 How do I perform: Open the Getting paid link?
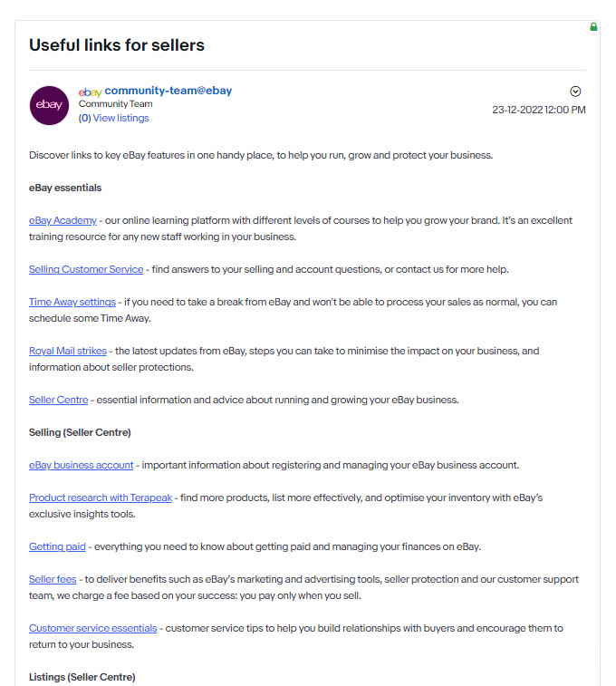point(57,546)
